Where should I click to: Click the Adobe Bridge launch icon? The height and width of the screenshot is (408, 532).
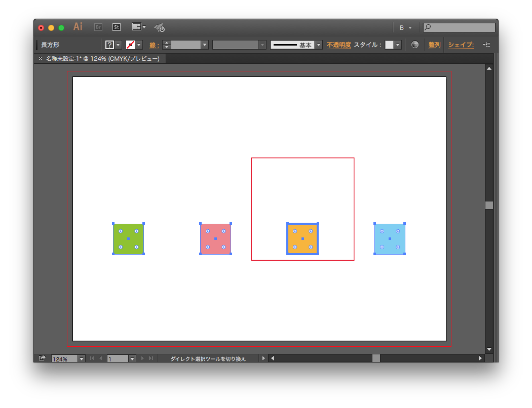point(98,27)
